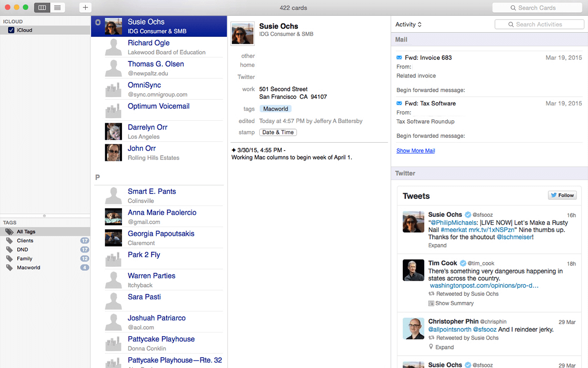Click the company icon for Park 2 Fly
The height and width of the screenshot is (368, 588).
(x=113, y=259)
